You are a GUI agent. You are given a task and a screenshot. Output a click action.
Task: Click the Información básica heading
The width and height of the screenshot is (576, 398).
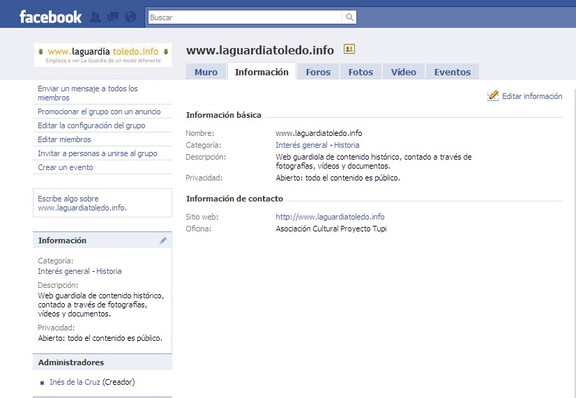coord(224,115)
